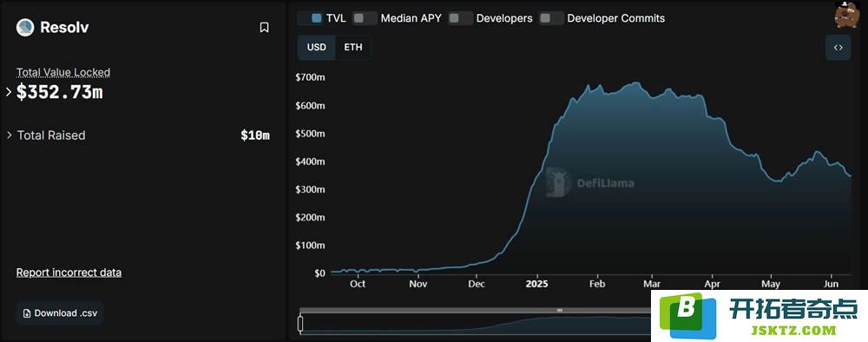Click the $352.73m value
This screenshot has width=868, height=342.
click(x=59, y=92)
